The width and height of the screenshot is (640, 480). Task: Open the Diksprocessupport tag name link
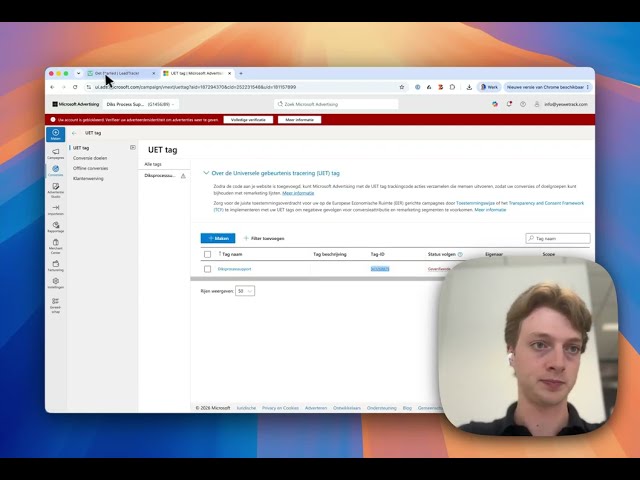pos(234,269)
